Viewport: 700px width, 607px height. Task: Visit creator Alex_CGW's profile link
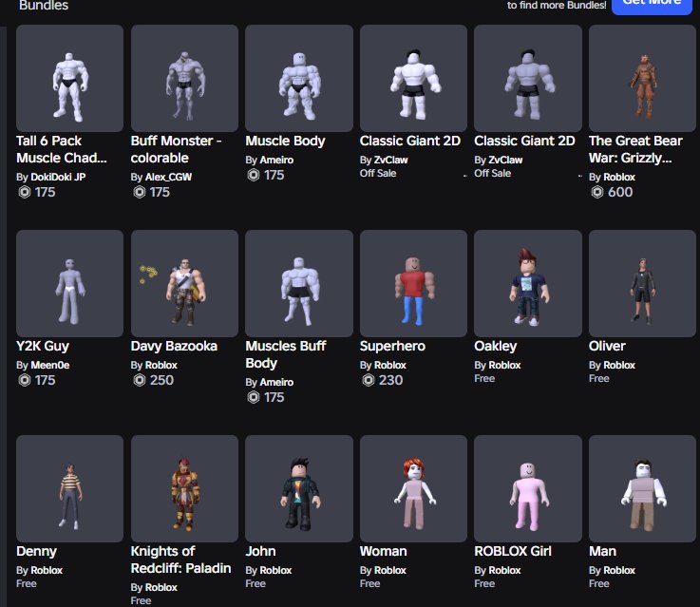[168, 178]
